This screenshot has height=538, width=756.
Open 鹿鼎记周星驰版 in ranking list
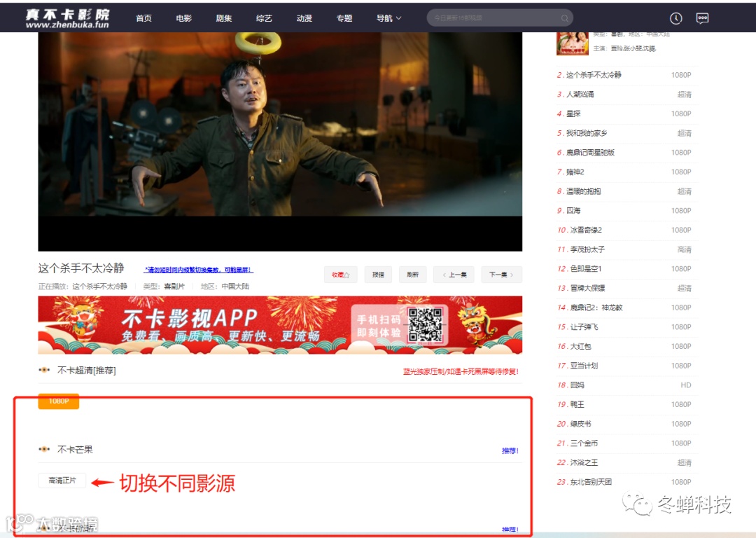590,153
